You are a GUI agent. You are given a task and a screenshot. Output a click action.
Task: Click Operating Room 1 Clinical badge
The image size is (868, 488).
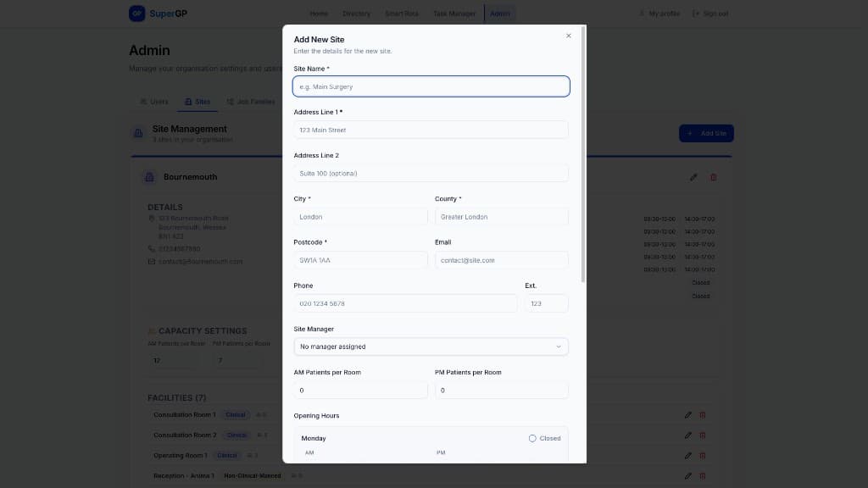click(227, 456)
